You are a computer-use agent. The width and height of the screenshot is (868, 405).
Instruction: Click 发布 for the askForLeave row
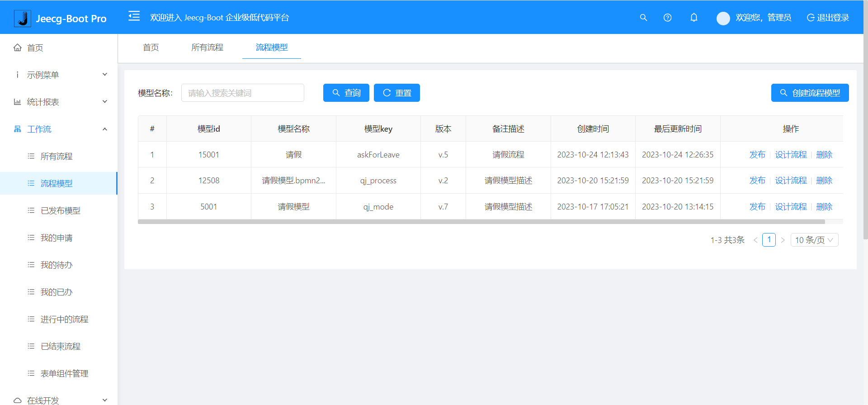point(758,155)
